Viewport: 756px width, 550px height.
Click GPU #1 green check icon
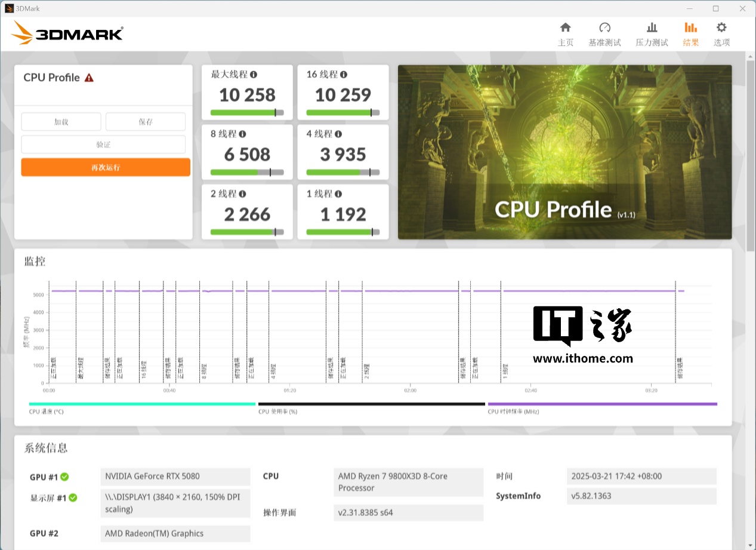(64, 477)
